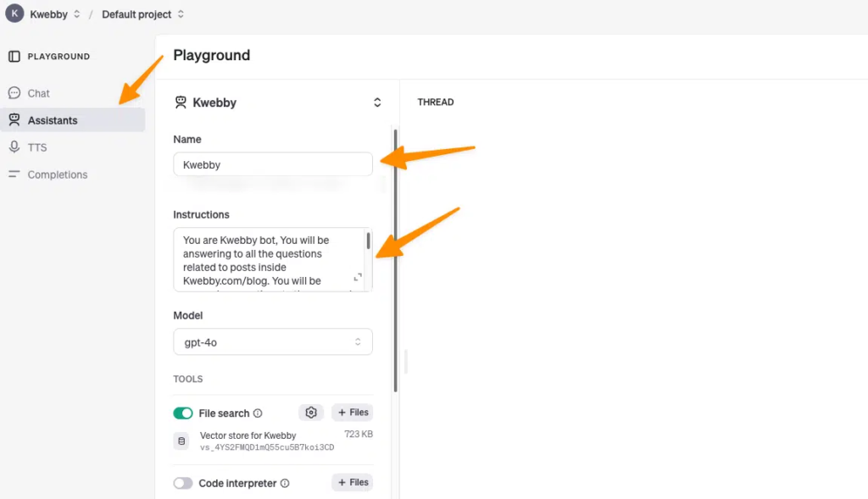Add files to Code interpreter
Image resolution: width=868 pixels, height=499 pixels.
point(352,482)
